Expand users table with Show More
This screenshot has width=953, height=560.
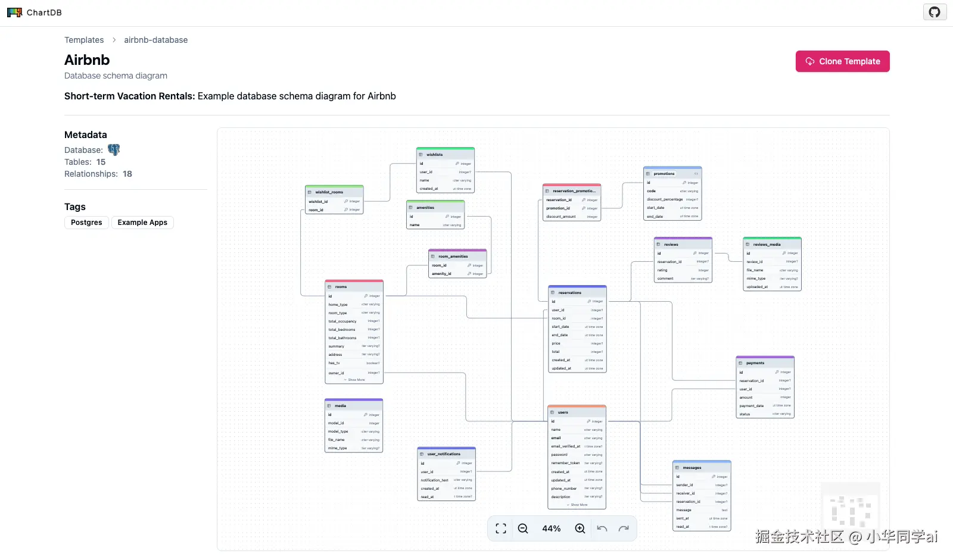577,505
